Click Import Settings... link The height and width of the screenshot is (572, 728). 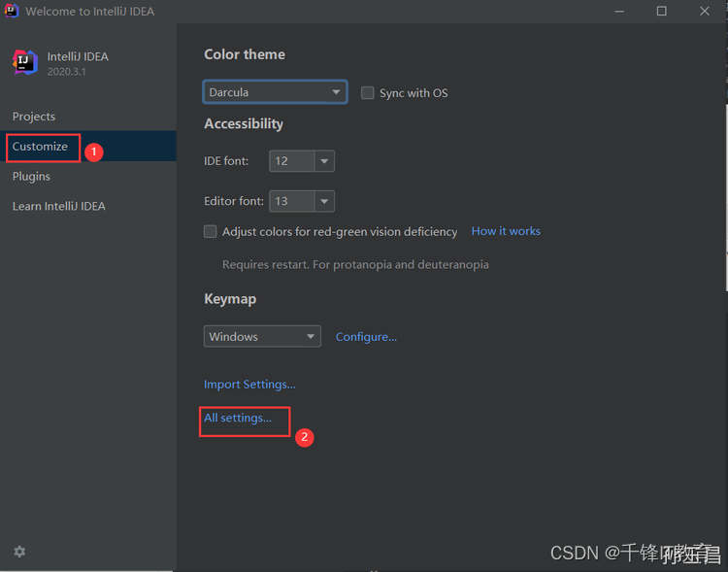tap(249, 385)
